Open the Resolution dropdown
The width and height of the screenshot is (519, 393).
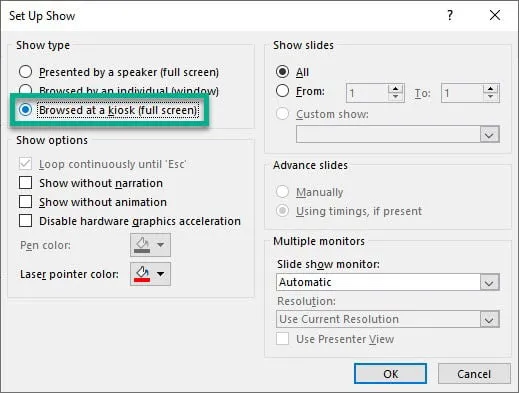489,319
